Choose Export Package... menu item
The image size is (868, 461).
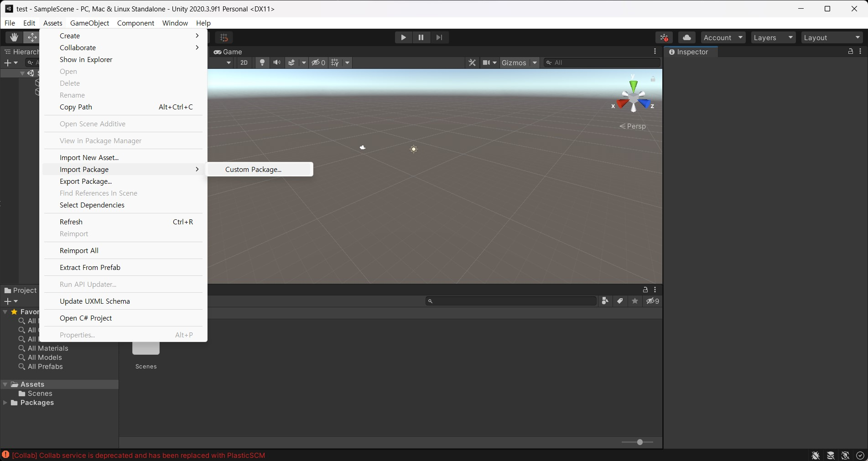(x=123, y=181)
